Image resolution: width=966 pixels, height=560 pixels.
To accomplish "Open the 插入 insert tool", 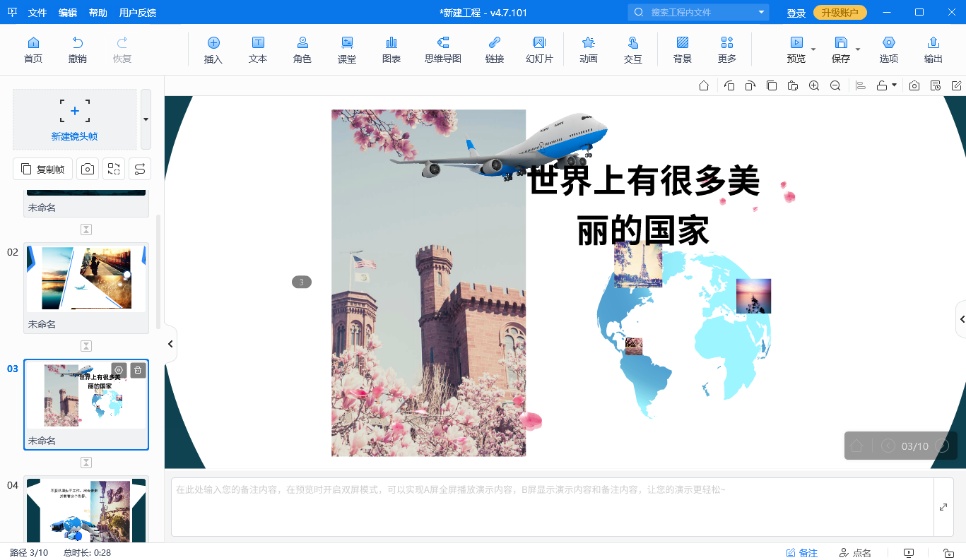I will (x=213, y=50).
